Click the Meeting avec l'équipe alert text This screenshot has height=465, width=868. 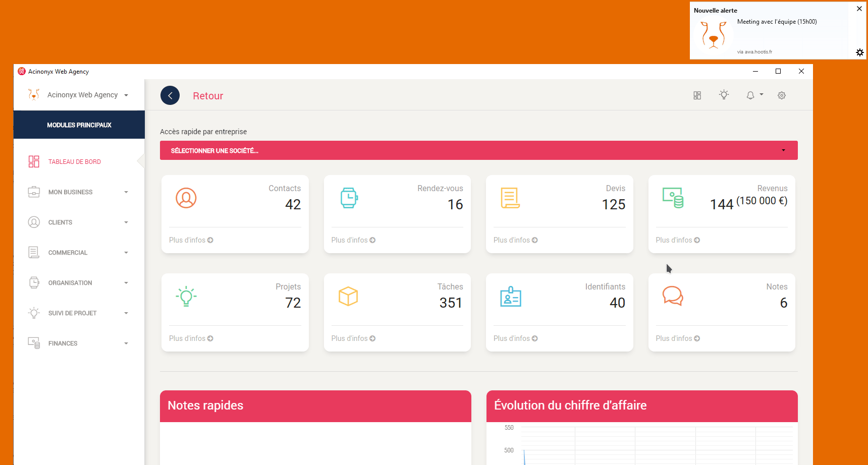point(777,22)
